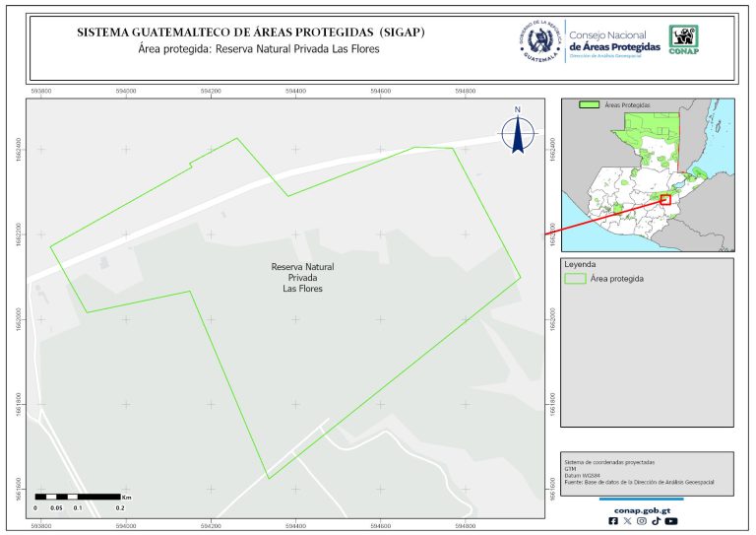Click the Datum WGS84 text in info box

click(x=581, y=475)
